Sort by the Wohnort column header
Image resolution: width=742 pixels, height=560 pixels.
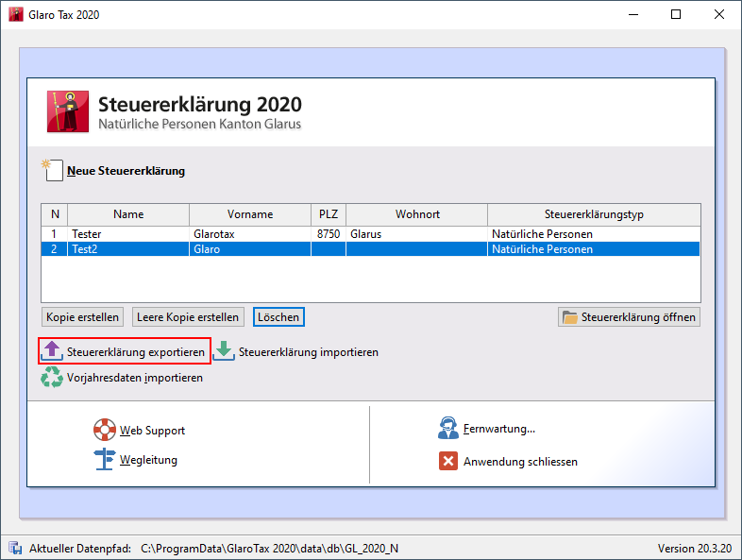point(417,214)
